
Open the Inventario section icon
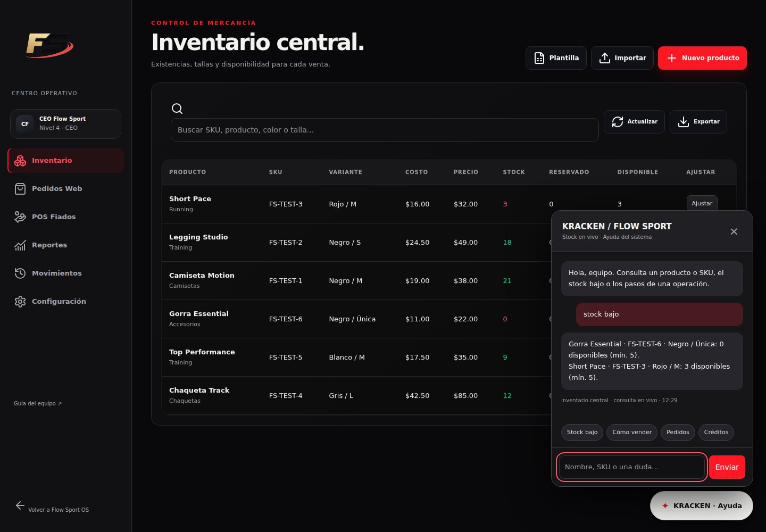click(20, 161)
